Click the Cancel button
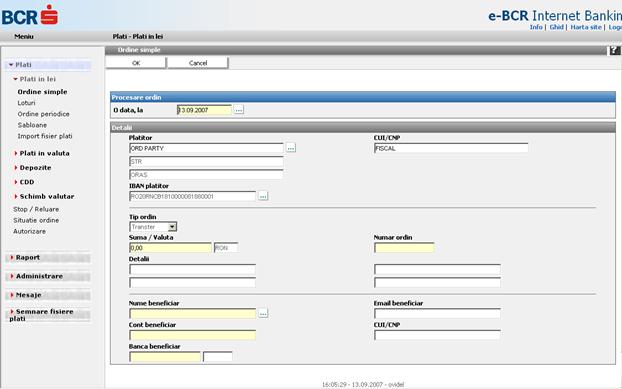Screen dimensions: 622x389 (x=198, y=63)
